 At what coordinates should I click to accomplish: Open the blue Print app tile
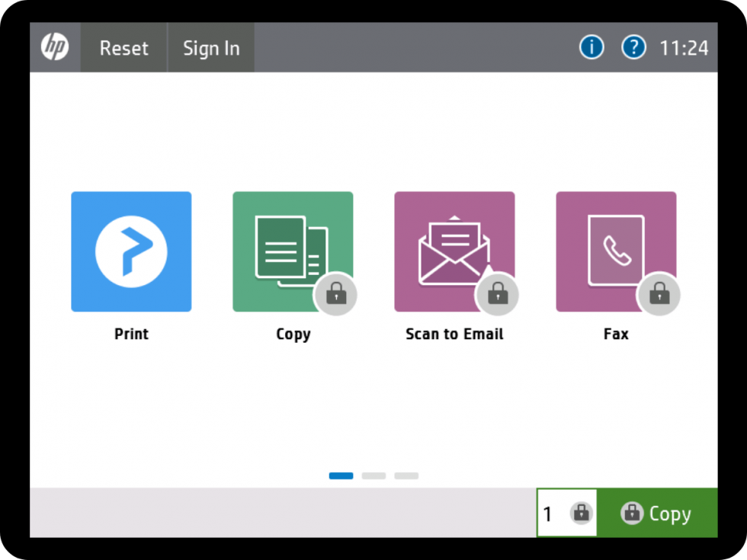pyautogui.click(x=131, y=251)
